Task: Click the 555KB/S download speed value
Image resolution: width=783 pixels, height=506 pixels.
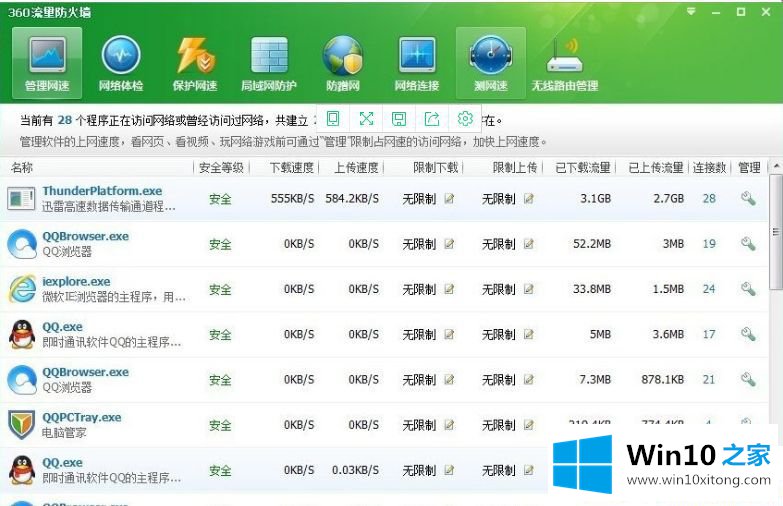Action: pyautogui.click(x=293, y=199)
